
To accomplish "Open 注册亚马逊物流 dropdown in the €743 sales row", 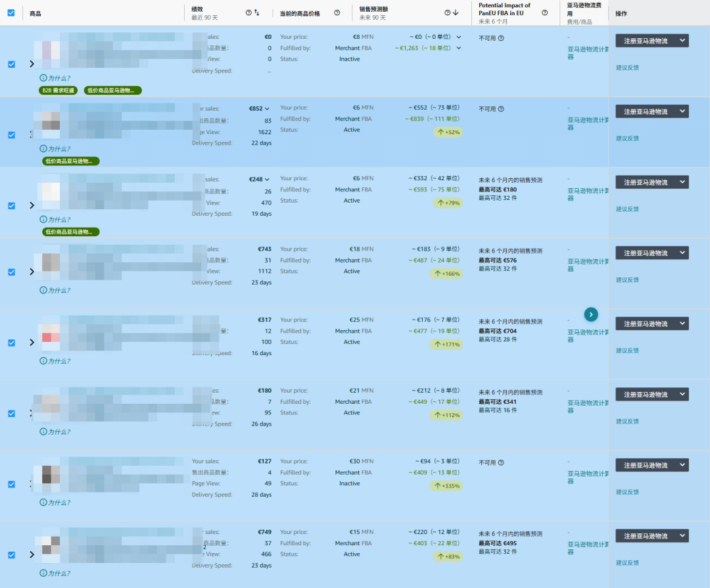I will pos(682,253).
